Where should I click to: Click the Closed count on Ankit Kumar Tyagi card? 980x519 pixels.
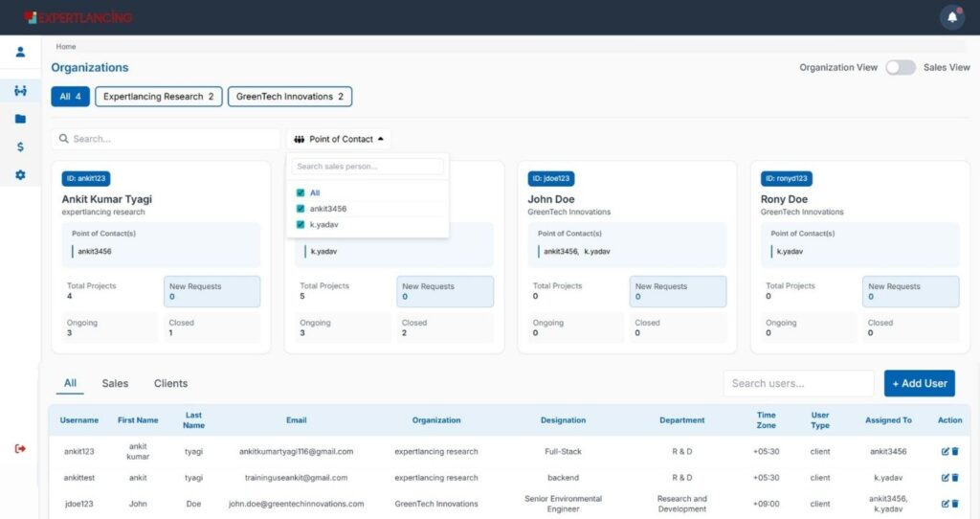(212, 327)
